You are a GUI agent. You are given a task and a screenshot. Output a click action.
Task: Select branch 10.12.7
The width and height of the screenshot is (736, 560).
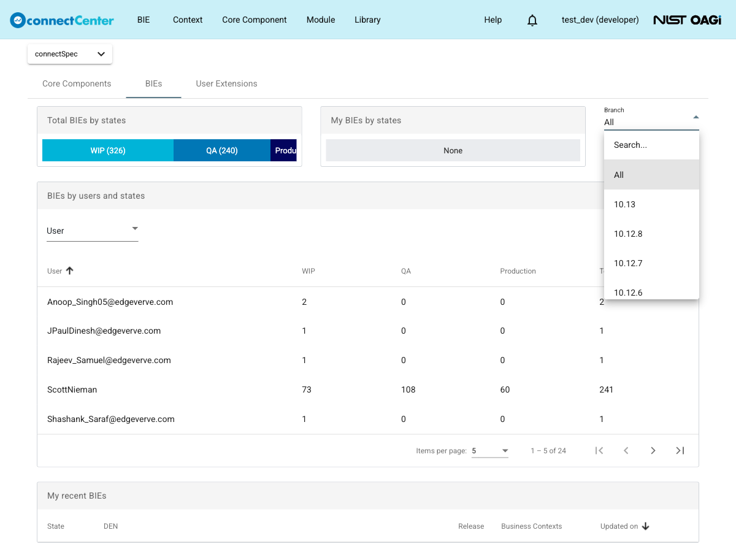click(x=651, y=263)
